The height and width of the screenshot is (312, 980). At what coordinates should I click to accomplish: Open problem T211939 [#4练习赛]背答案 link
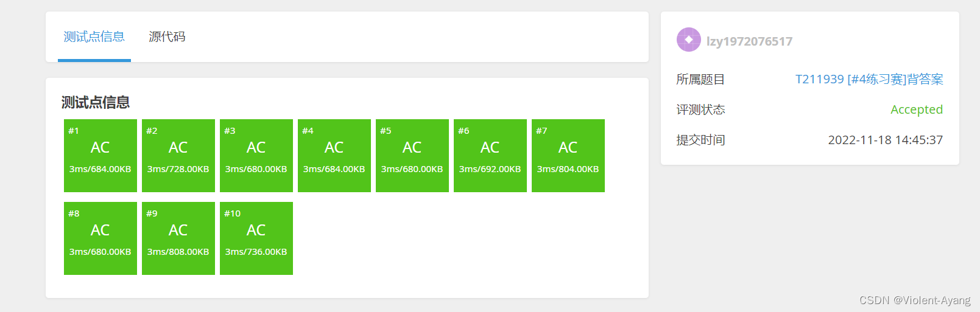(x=869, y=79)
